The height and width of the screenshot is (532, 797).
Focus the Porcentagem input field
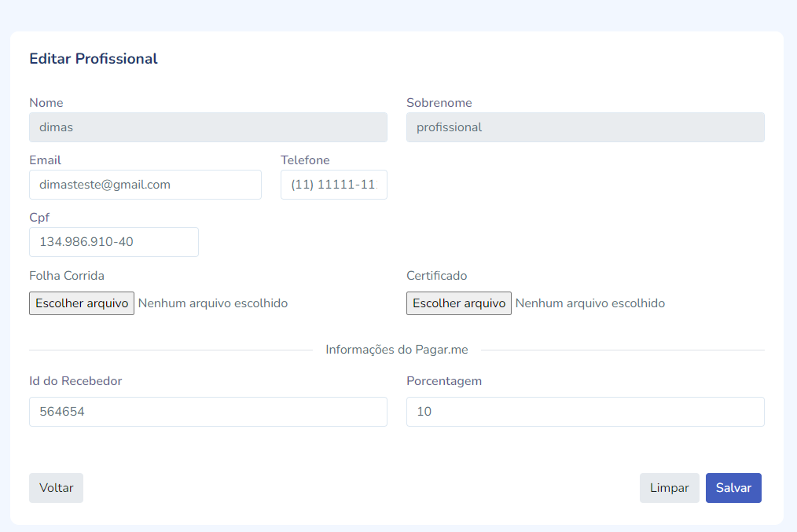[x=585, y=412]
